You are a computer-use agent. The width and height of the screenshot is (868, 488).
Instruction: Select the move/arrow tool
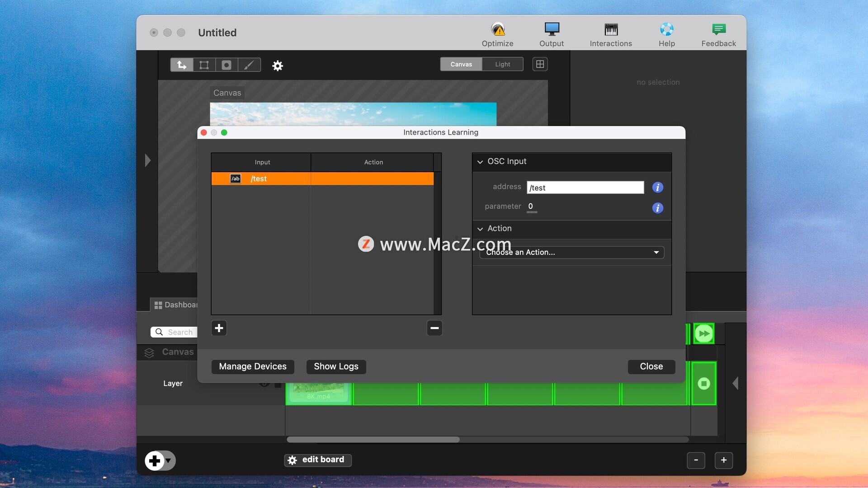point(182,65)
